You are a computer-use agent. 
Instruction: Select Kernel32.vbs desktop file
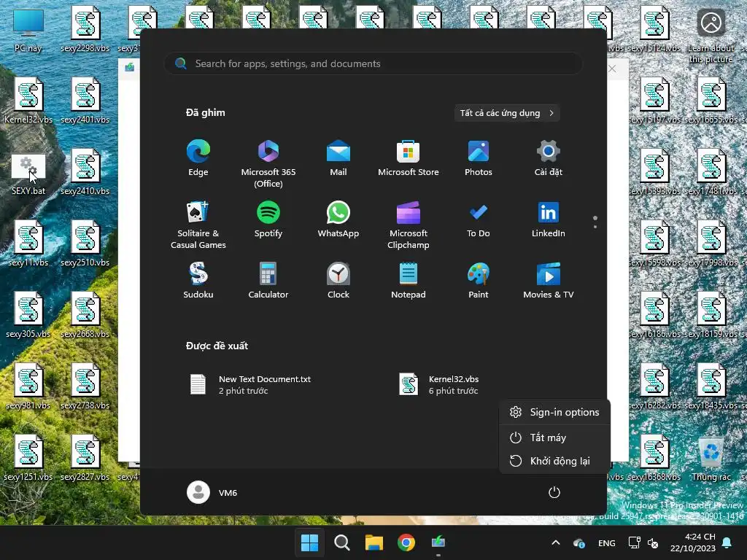pos(28,101)
